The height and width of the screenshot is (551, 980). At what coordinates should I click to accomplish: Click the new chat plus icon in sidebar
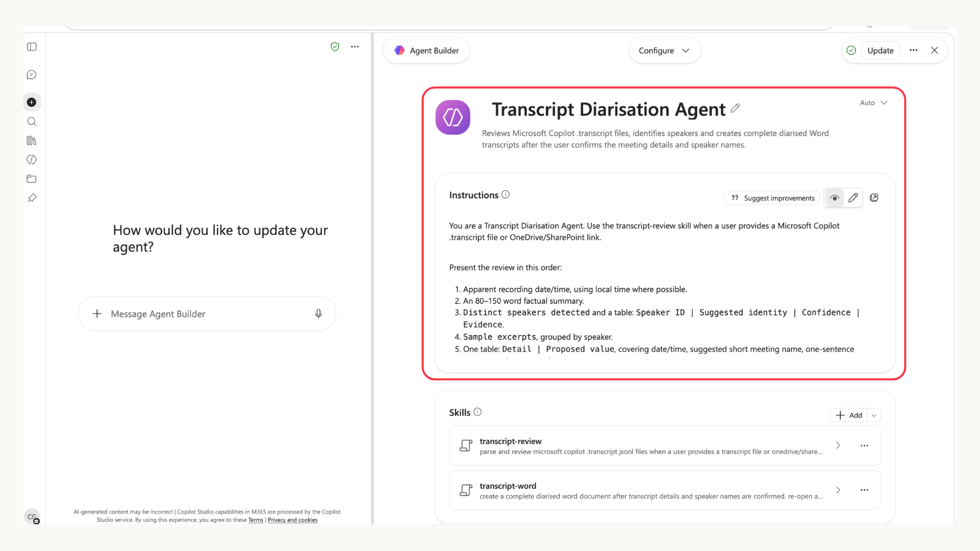click(x=32, y=103)
